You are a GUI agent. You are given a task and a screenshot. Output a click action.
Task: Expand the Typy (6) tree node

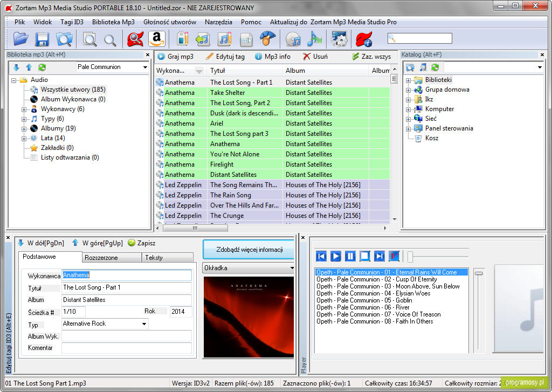[x=24, y=119]
